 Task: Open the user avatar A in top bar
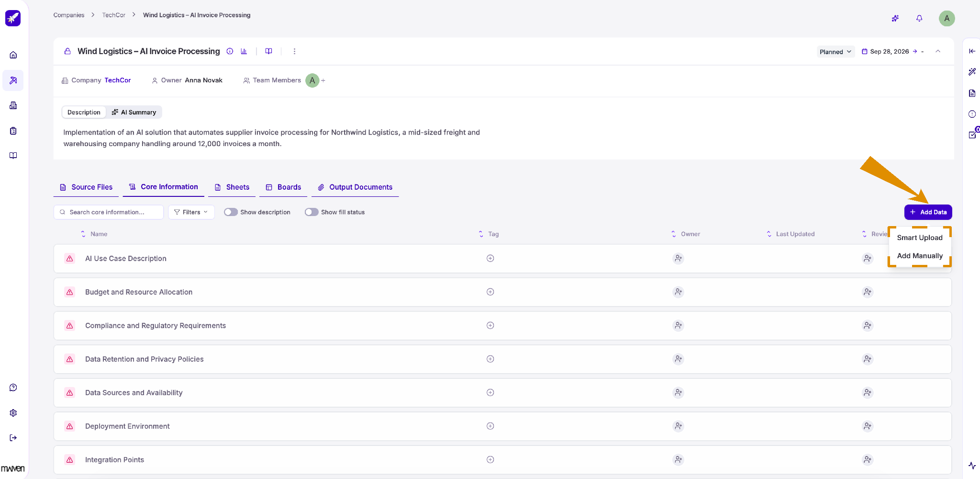pyautogui.click(x=947, y=18)
